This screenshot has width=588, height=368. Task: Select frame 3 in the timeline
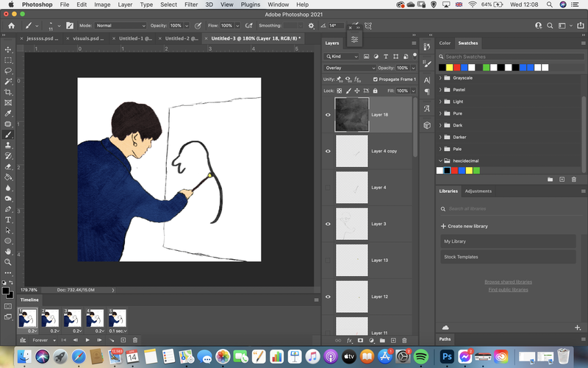pos(72,318)
